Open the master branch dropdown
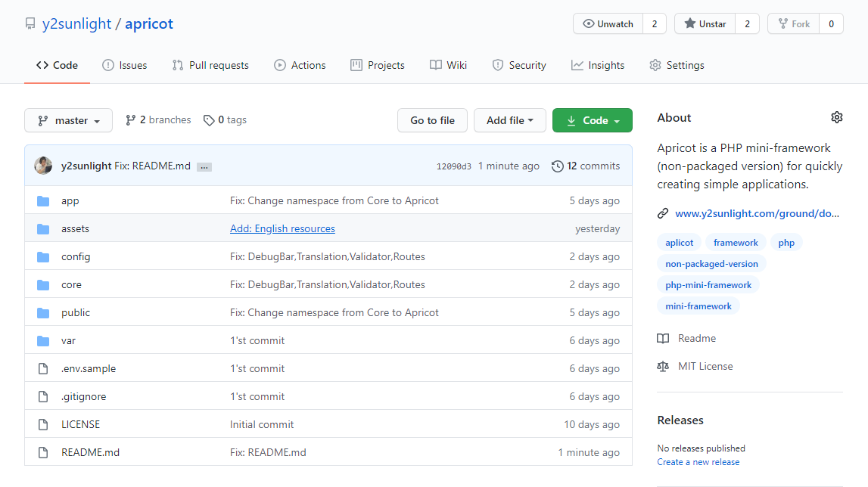 pos(68,120)
